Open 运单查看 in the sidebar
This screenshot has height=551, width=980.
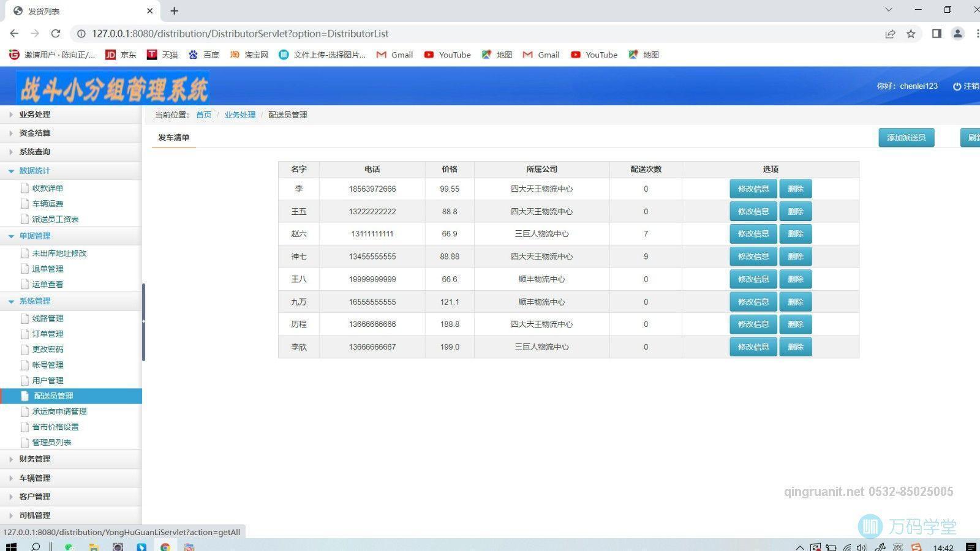tap(48, 284)
